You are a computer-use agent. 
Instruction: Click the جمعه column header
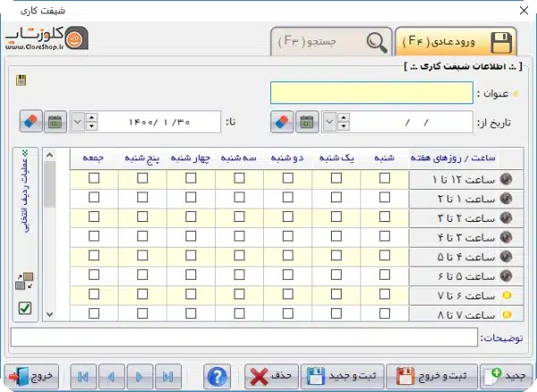[93, 158]
